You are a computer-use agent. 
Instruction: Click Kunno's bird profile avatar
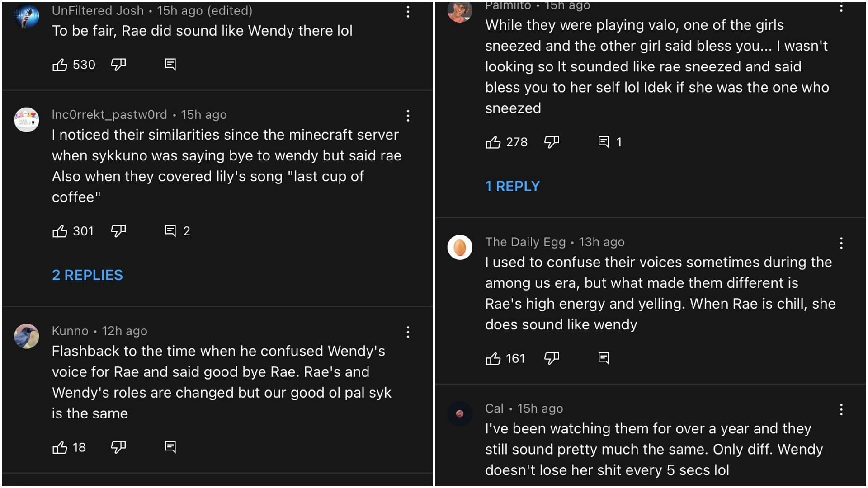tap(27, 336)
